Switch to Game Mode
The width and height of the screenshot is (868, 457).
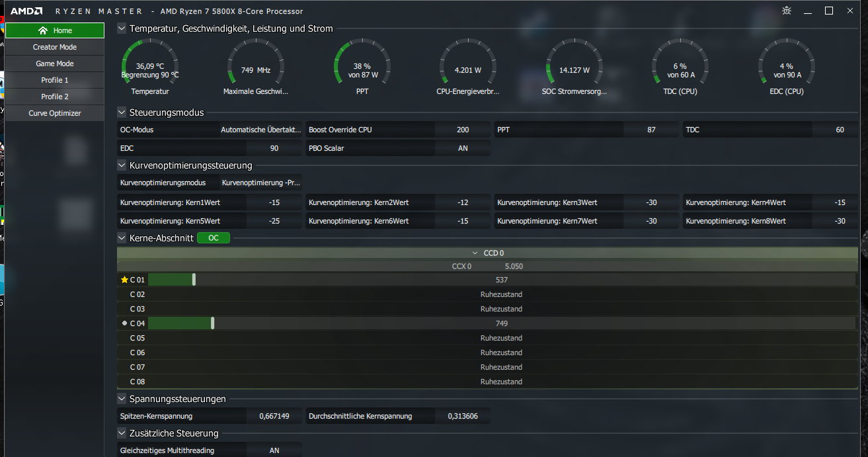[55, 63]
